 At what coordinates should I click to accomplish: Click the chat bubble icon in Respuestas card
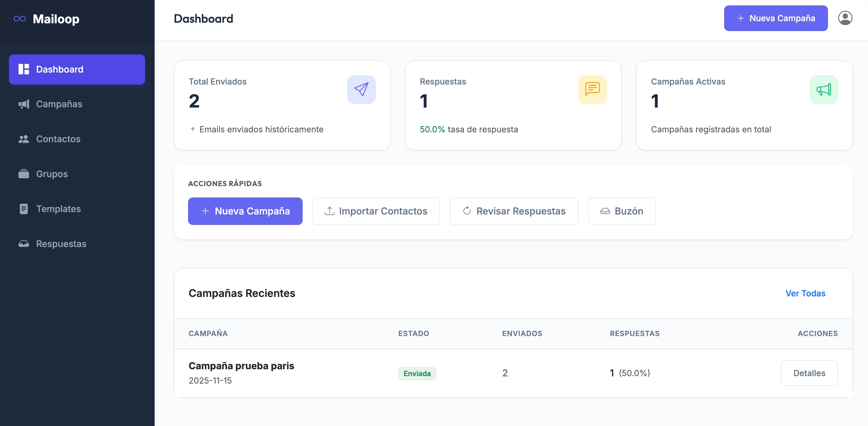point(592,90)
